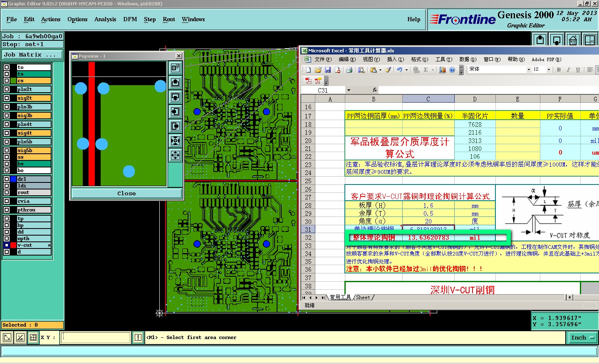Viewport: 599px width, 364px height.
Task: Click Excel Paste clipboard icon
Action: point(374,70)
